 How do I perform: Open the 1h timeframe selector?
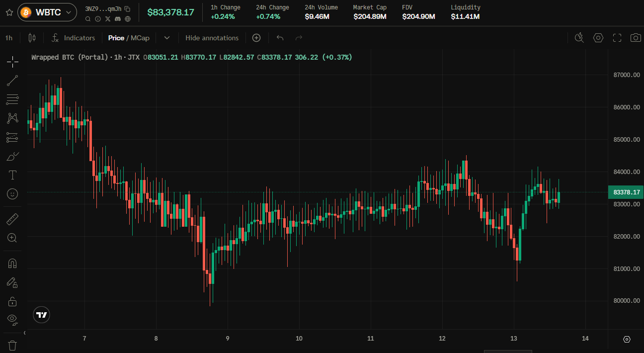click(x=9, y=38)
